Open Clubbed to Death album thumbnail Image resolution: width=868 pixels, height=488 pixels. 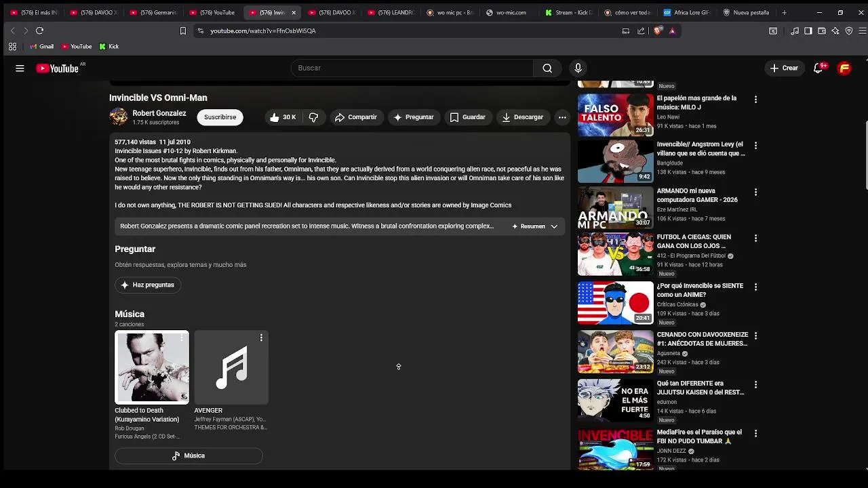(152, 367)
